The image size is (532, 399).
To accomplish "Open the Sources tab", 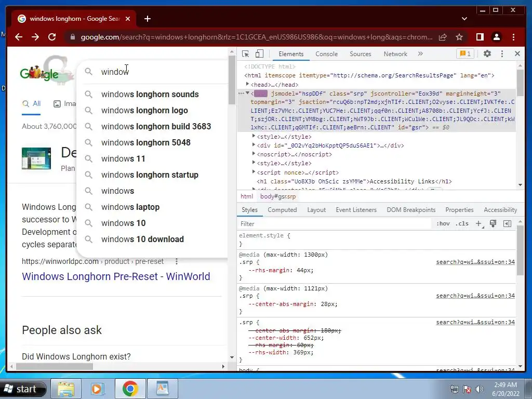I will point(361,54).
